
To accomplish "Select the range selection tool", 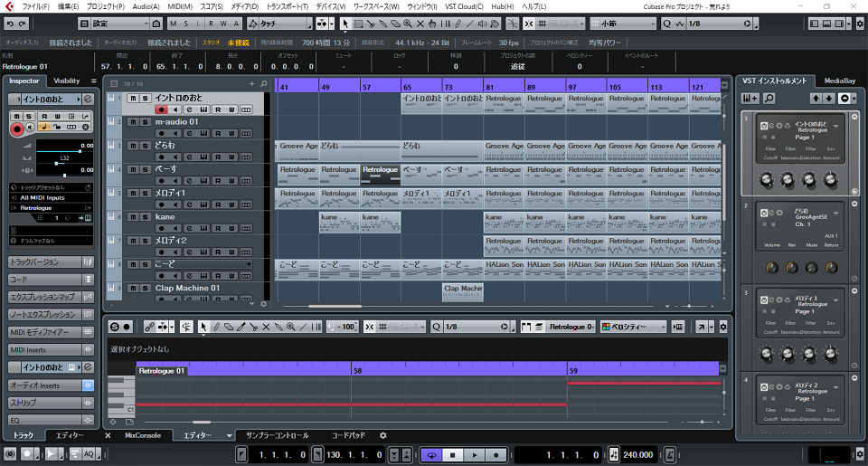I will [358, 24].
